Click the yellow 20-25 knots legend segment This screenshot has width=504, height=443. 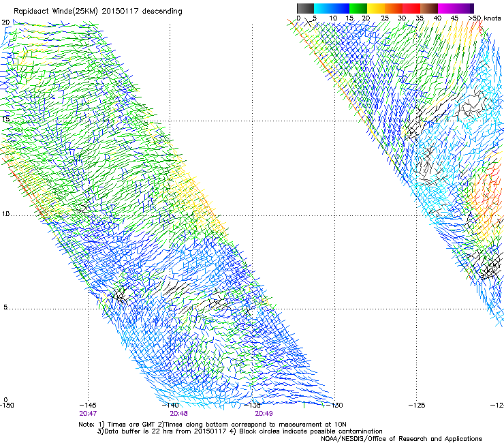pyautogui.click(x=376, y=8)
